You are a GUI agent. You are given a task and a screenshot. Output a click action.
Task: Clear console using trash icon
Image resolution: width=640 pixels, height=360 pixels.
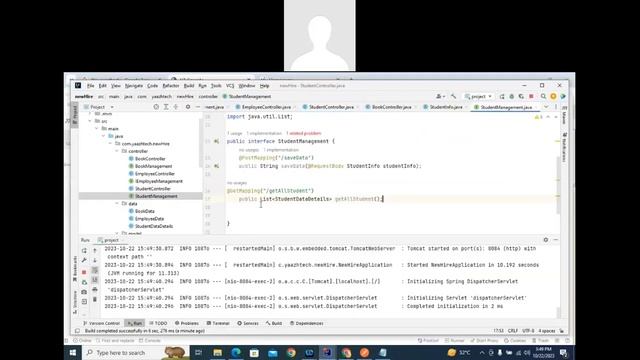click(x=95, y=300)
